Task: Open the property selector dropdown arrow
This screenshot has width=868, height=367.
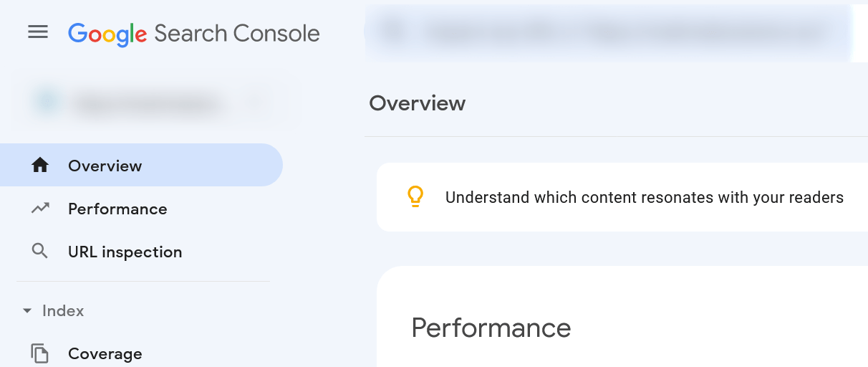Action: point(254,104)
